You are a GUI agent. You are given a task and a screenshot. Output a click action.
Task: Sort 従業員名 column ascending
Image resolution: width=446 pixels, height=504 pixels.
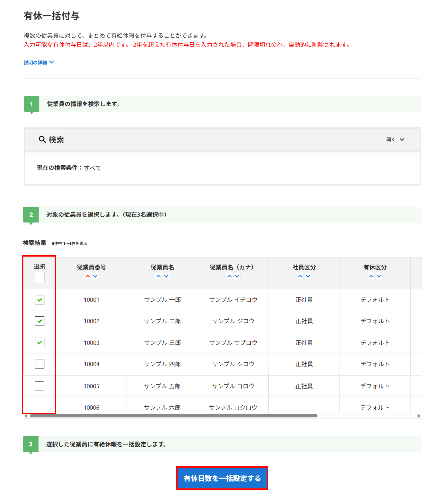[158, 276]
